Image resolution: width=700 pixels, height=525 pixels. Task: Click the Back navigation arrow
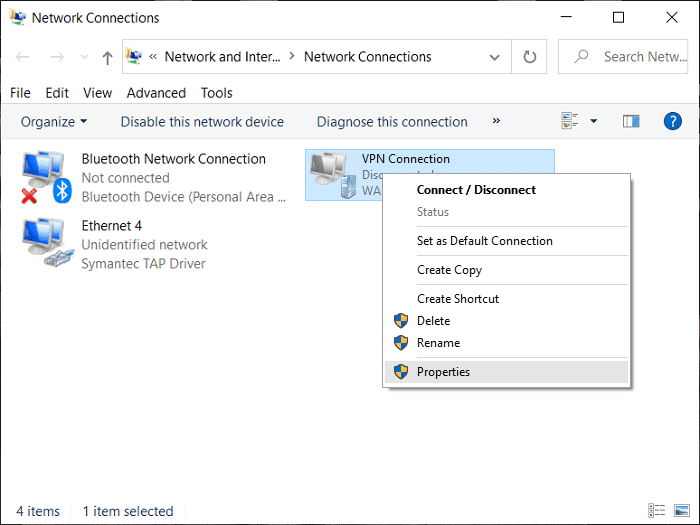tap(22, 57)
